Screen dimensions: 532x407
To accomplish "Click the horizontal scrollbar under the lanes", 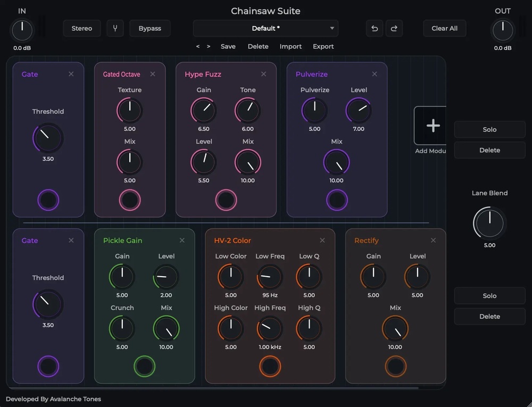I will point(214,388).
